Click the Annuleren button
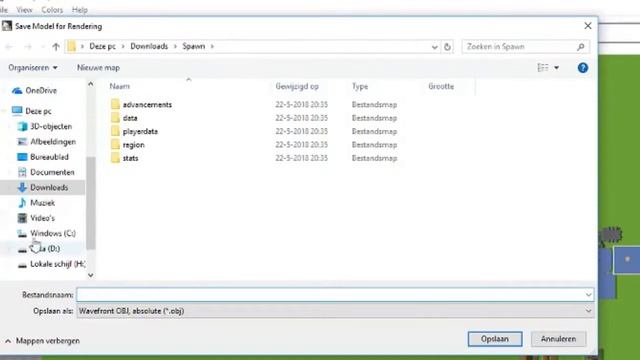This screenshot has height=360, width=640. [558, 339]
